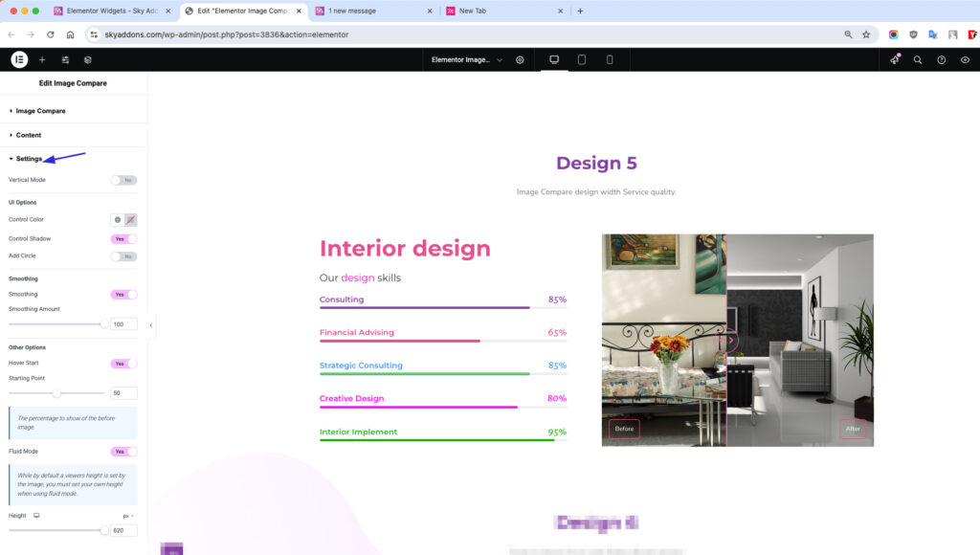Toggle Fluid Mode switch
This screenshot has height=555, width=980.
(123, 452)
